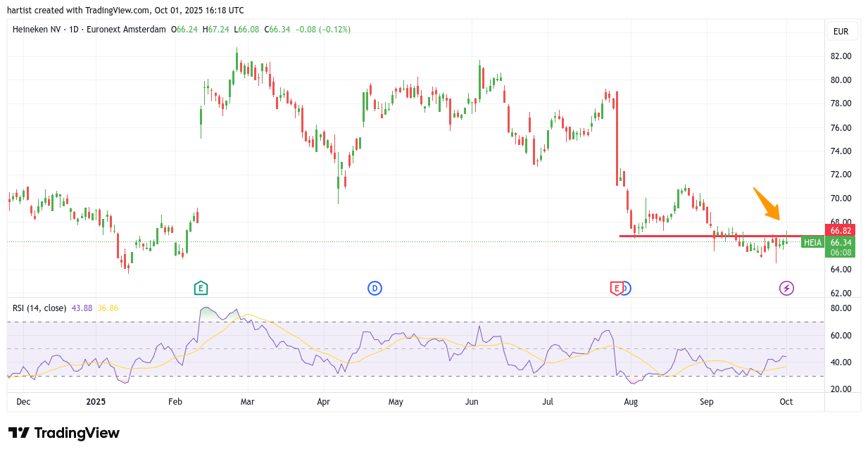Click the red 66.82 price label

coord(841,230)
